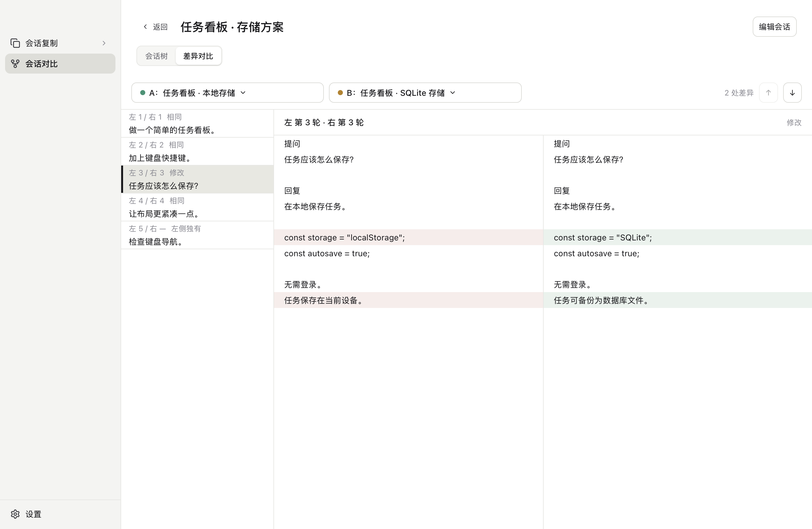Click the 会话对比 branch icon in sidebar

coord(15,64)
